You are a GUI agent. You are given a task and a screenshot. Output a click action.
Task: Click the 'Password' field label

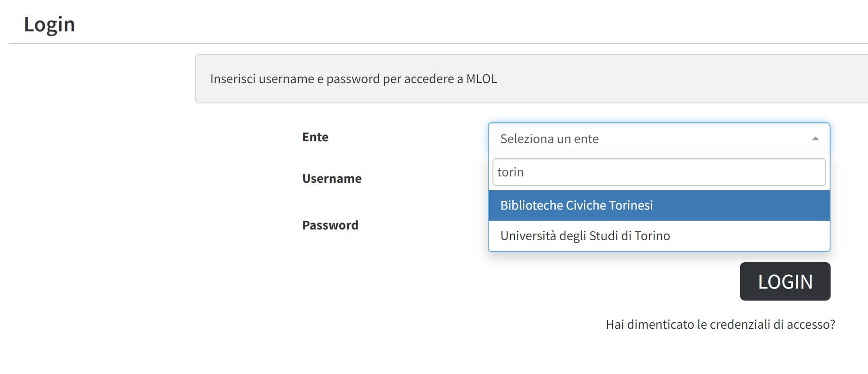pyautogui.click(x=330, y=225)
